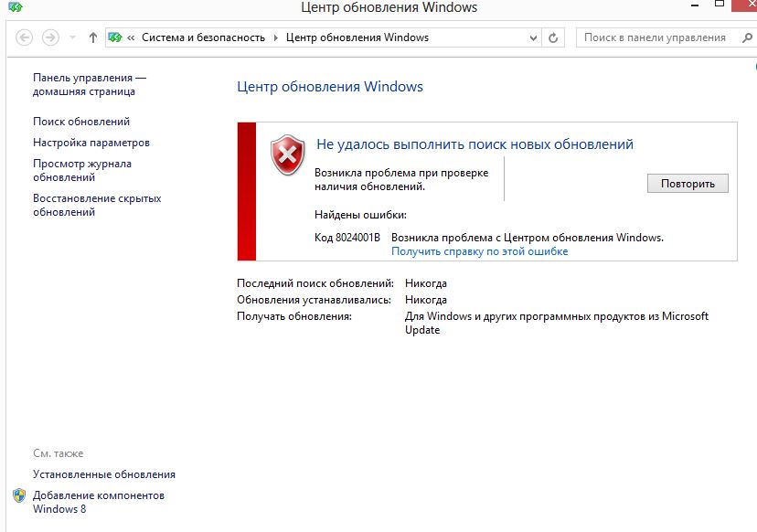This screenshot has height=532, width=757.
Task: Select Центр обновления Windows breadcrumb
Action: pyautogui.click(x=357, y=37)
